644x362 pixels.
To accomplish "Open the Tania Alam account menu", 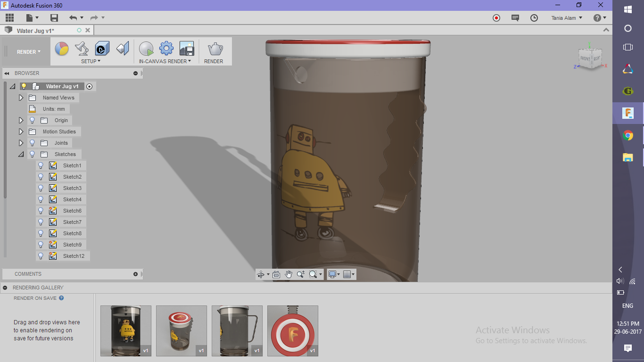I will click(x=567, y=18).
